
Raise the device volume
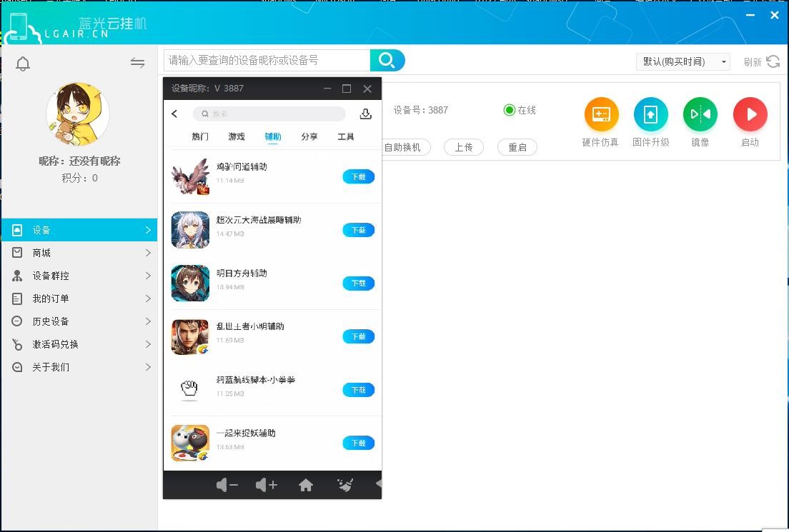tap(266, 485)
